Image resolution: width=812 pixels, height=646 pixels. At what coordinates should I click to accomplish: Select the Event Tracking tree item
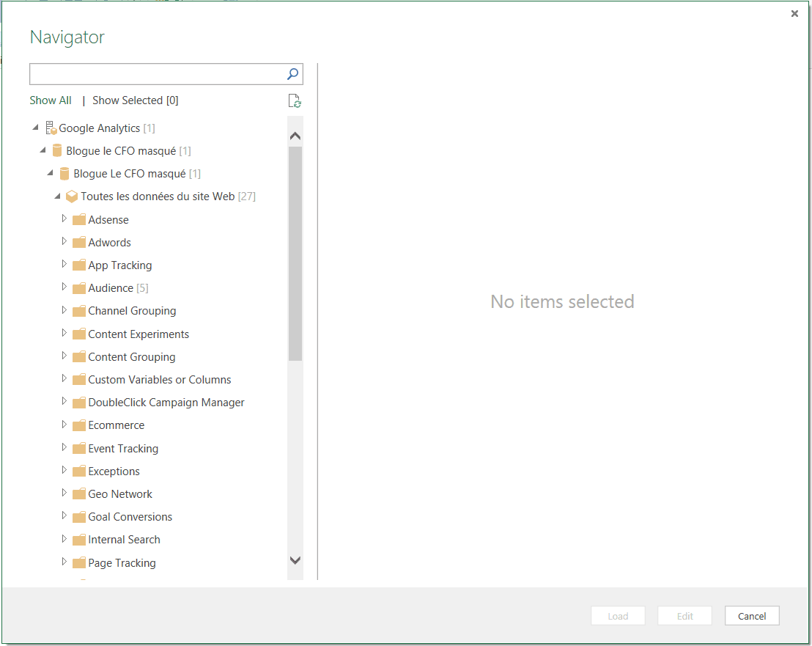[123, 449]
